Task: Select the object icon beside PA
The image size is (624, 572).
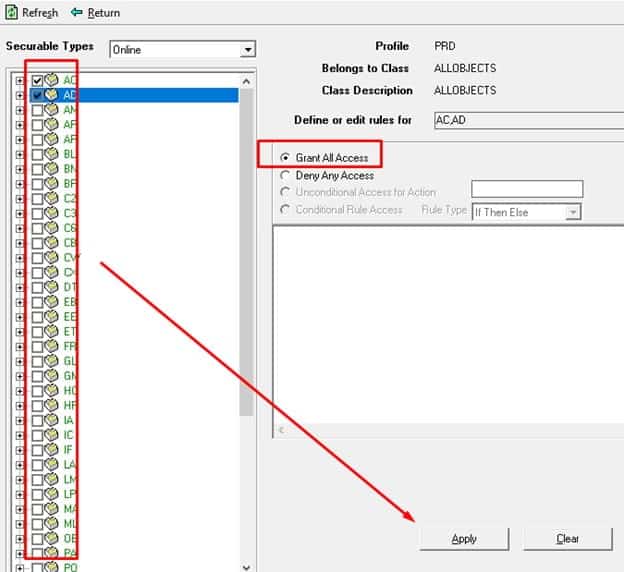Action: coord(51,553)
